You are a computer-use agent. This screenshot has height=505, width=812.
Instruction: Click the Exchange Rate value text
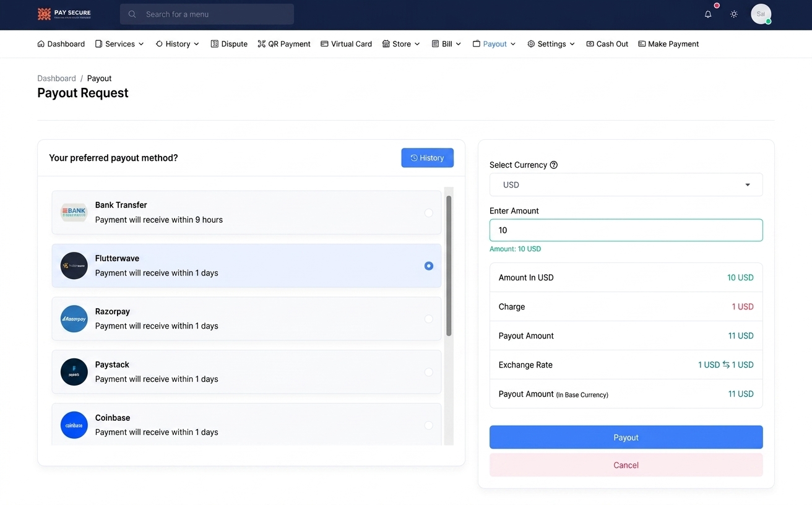(x=725, y=365)
